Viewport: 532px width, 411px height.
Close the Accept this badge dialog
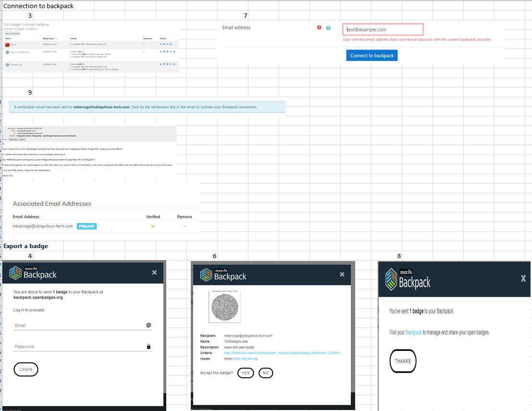(x=342, y=274)
